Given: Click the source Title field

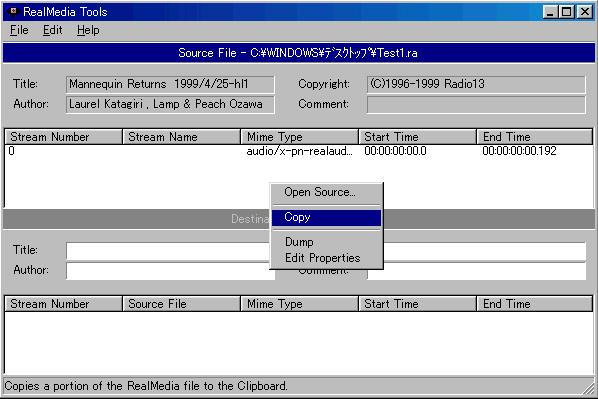Looking at the screenshot, I should pos(170,84).
